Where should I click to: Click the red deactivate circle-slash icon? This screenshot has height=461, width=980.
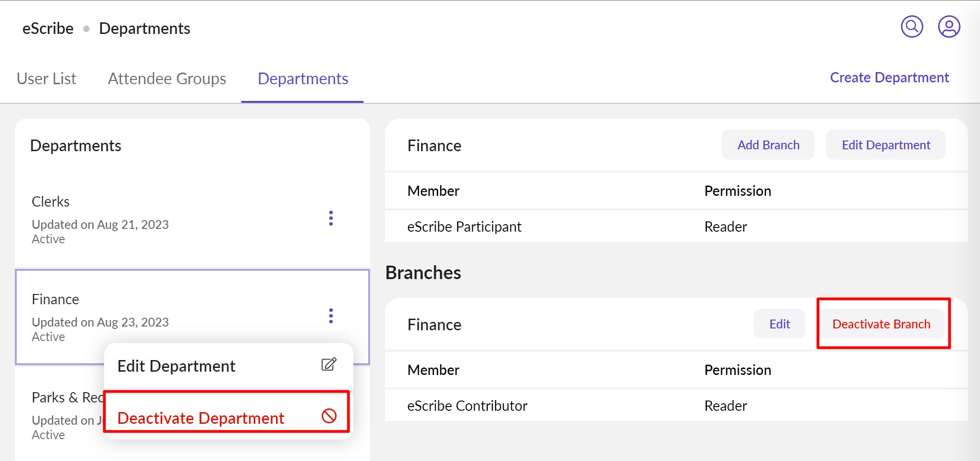click(x=329, y=416)
